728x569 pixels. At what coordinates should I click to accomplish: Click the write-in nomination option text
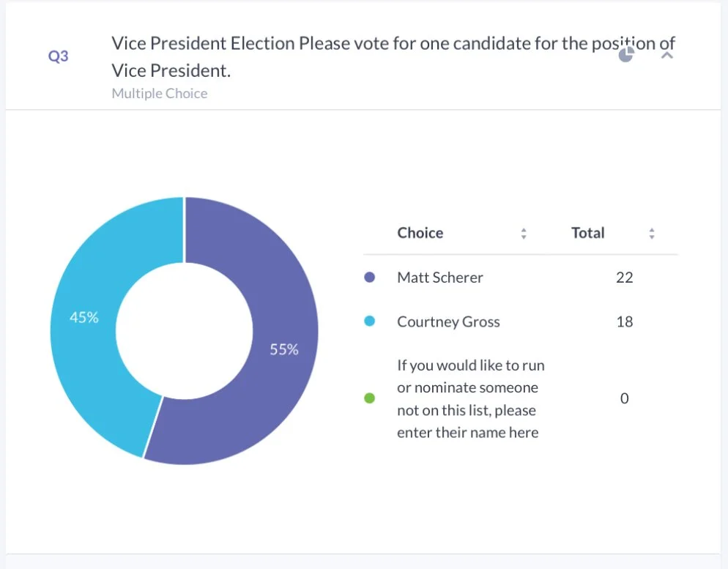coord(470,398)
